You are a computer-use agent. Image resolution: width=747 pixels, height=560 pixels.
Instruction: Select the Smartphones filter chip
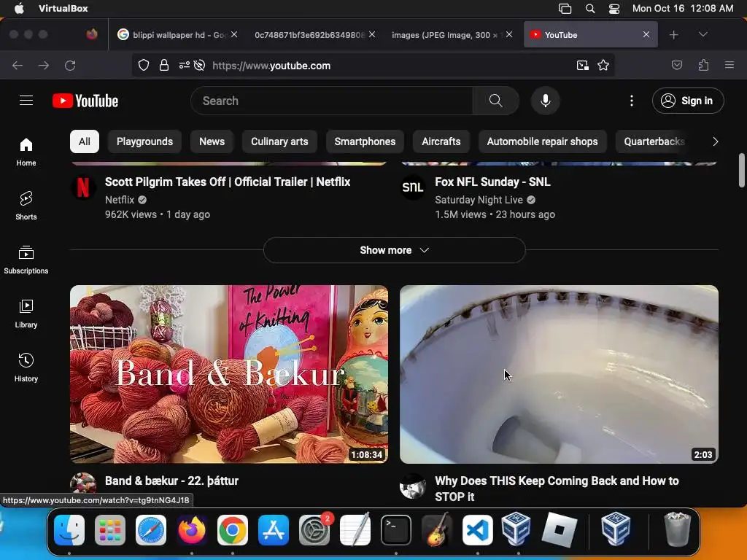point(365,141)
